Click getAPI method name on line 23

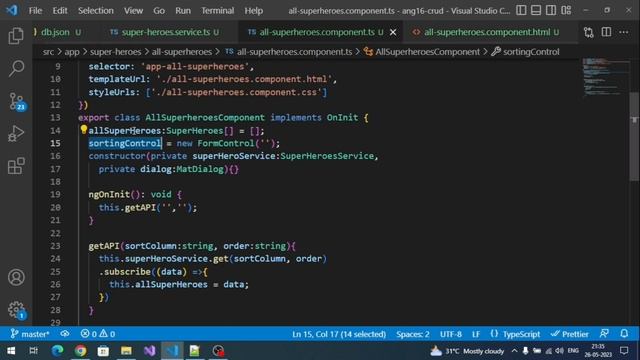tap(104, 246)
